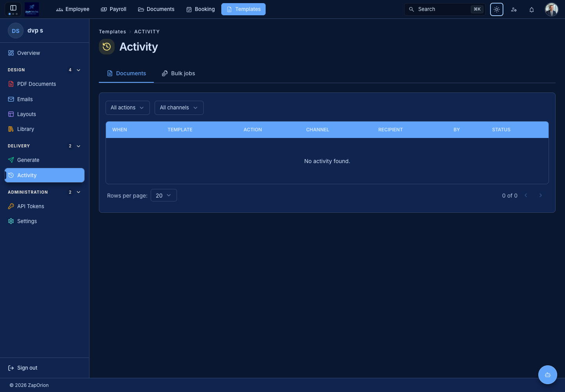The image size is (565, 392).
Task: Open API Tokens
Action: 44,206
